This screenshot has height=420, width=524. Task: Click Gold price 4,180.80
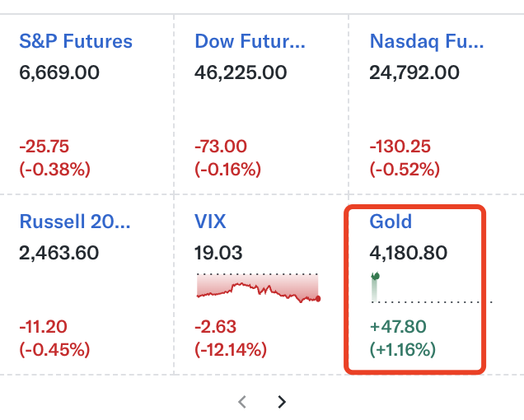point(410,252)
